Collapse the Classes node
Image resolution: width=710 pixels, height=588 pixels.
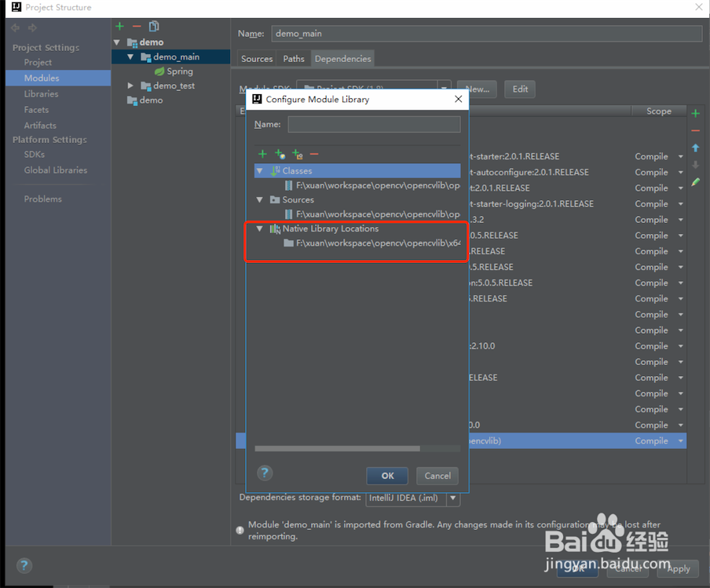click(259, 171)
